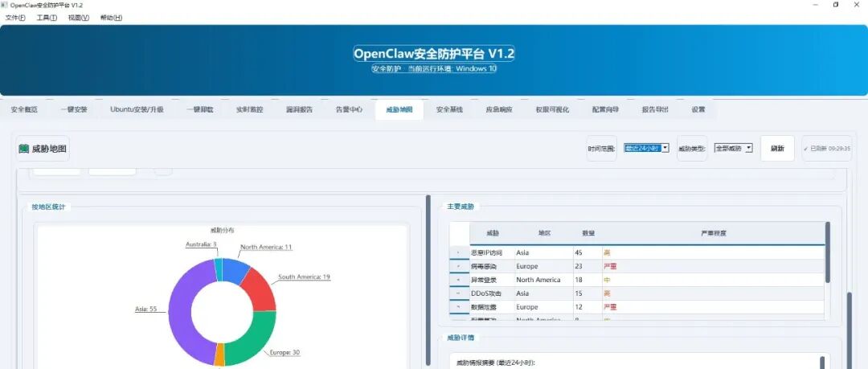Viewport: 868px width, 369px height.
Task: Click the row header of 异常登录 row
Action: click(x=460, y=280)
